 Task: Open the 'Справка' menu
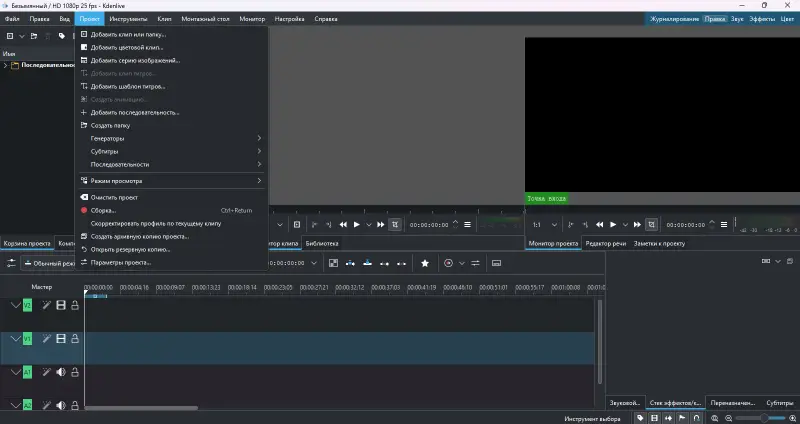pyautogui.click(x=326, y=19)
